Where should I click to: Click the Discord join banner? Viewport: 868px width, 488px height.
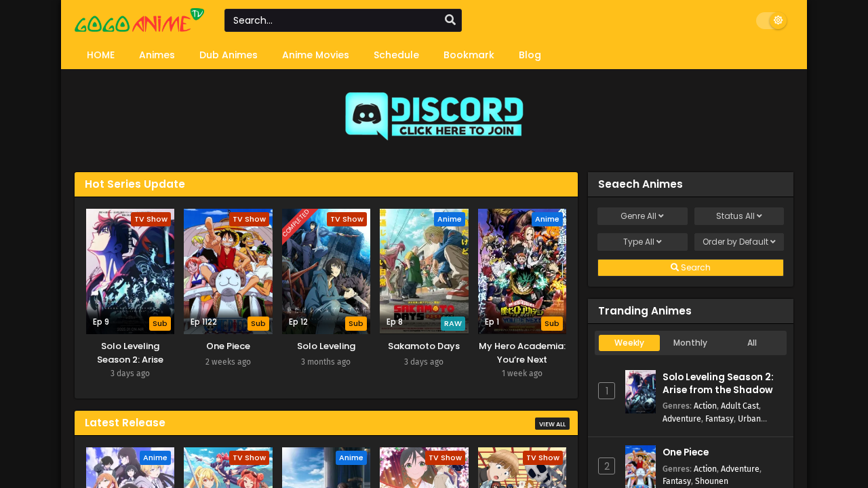(434, 116)
